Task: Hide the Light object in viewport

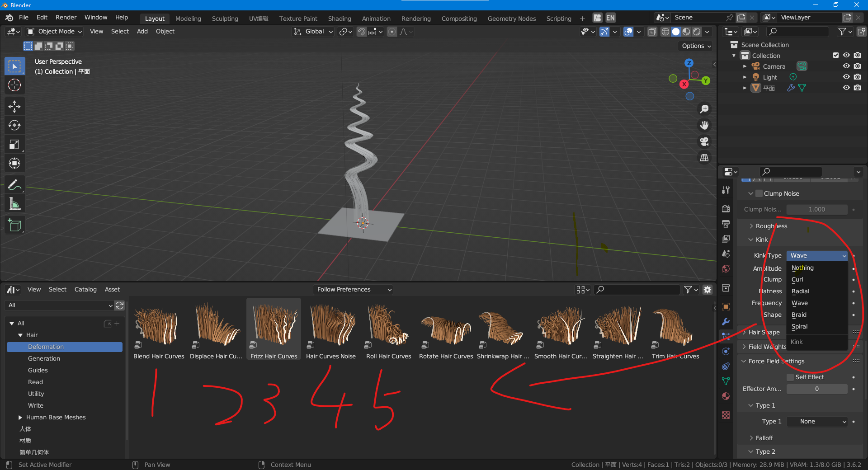Action: coord(846,77)
